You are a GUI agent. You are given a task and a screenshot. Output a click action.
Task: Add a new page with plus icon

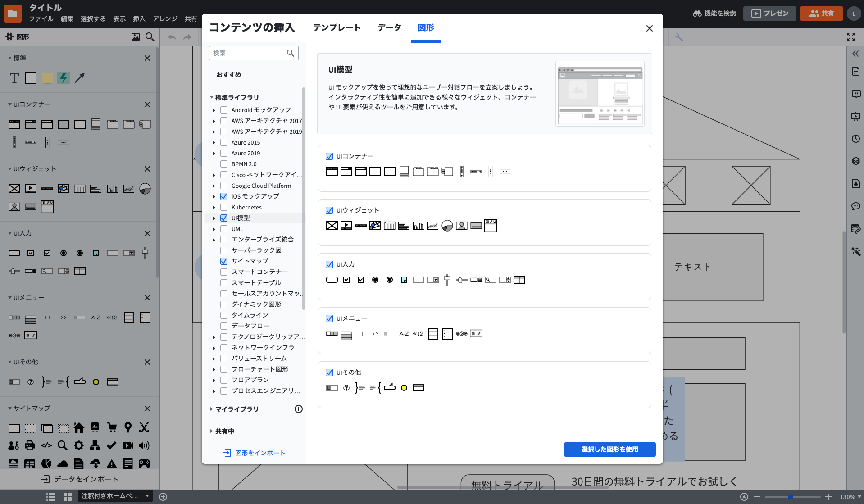click(163, 497)
